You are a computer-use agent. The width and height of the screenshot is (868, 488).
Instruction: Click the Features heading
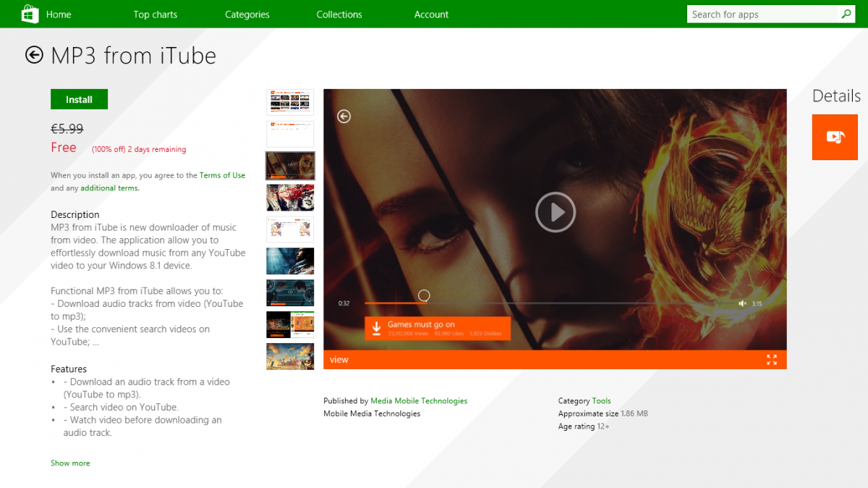tap(69, 369)
